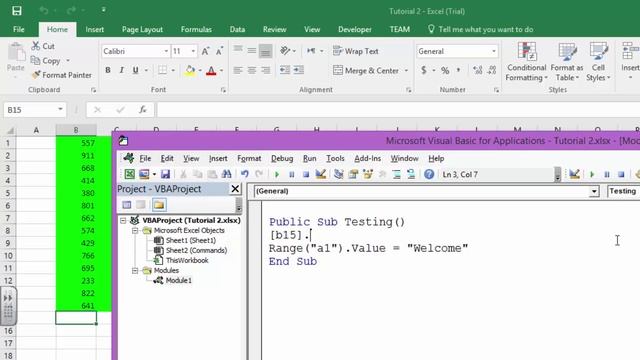The width and height of the screenshot is (640, 360).
Task: Open the Object Browser icon in VBA toolbar
Action: pos(368,174)
